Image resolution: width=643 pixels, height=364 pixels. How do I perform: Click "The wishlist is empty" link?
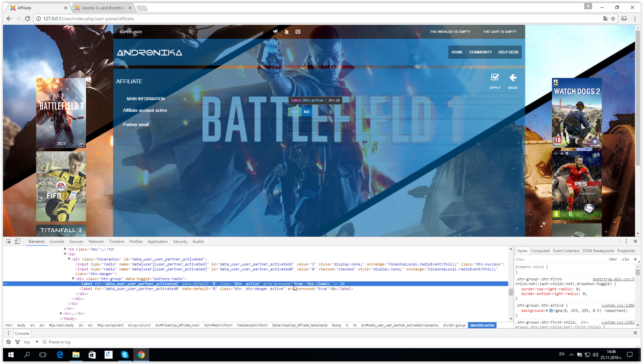[x=450, y=32]
